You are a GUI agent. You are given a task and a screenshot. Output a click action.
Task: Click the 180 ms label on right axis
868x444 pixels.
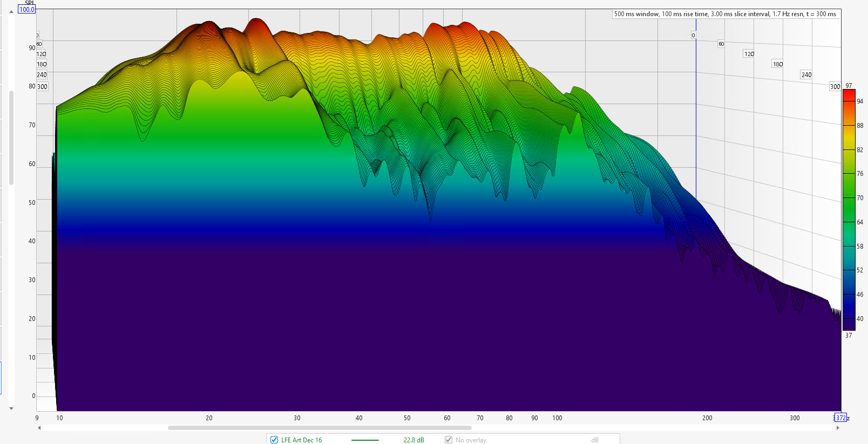point(777,64)
